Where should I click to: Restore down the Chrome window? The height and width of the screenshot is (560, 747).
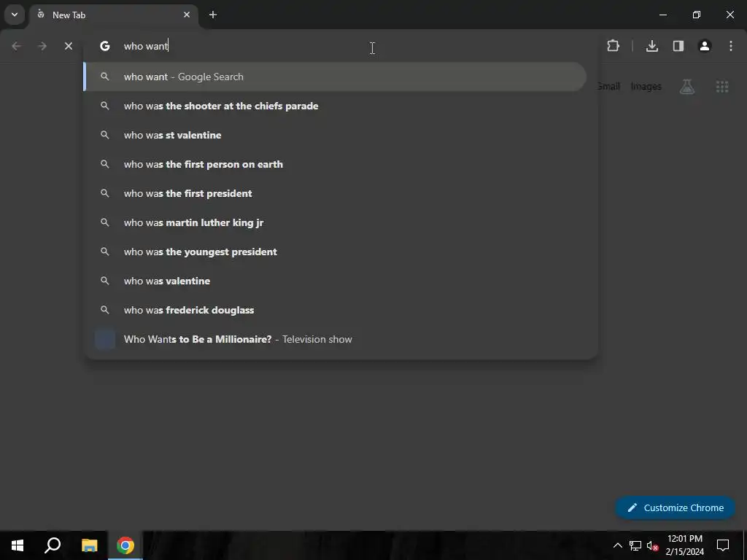tap(697, 15)
